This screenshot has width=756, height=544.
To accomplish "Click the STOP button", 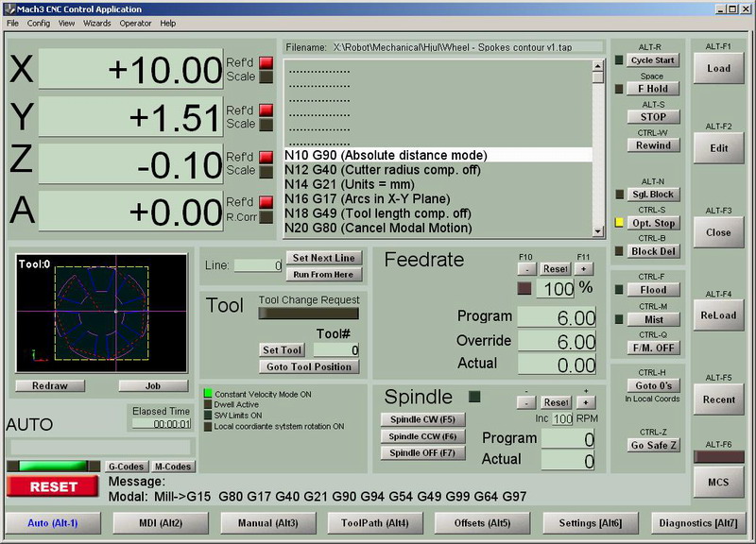I will click(653, 117).
